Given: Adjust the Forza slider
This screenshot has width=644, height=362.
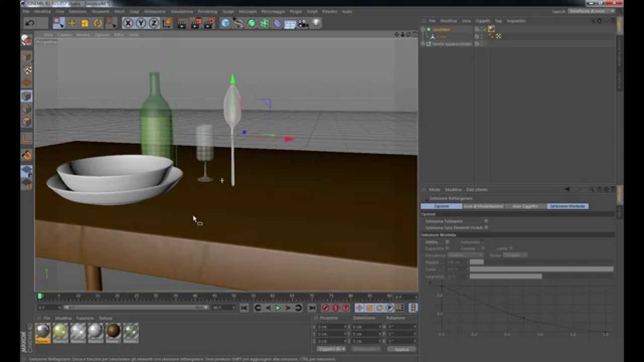Looking at the screenshot, I should coord(541,269).
